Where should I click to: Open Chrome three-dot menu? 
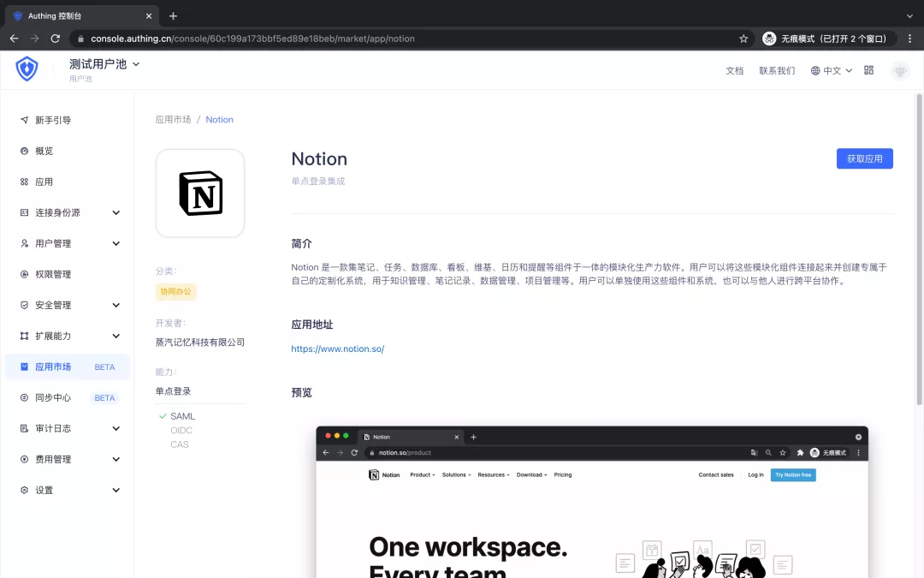pyautogui.click(x=909, y=39)
